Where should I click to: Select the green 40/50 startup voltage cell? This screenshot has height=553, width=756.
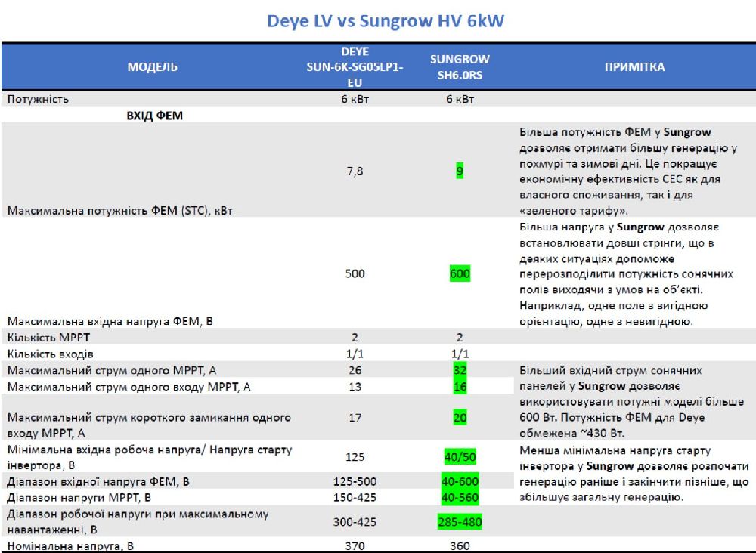click(x=460, y=456)
